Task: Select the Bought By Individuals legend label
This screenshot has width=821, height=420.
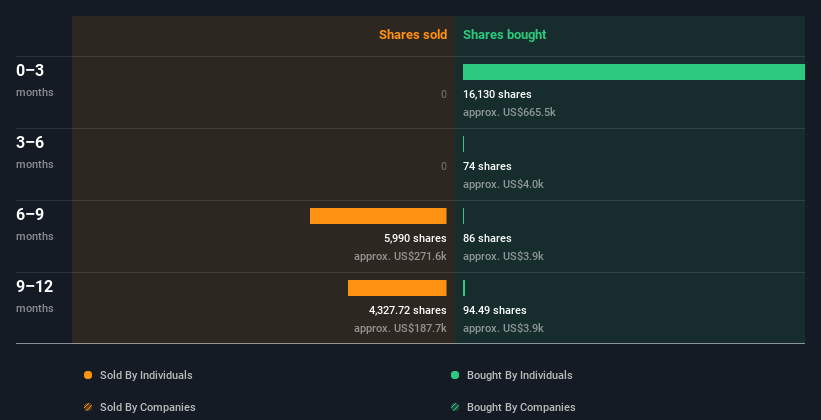Action: coord(519,375)
